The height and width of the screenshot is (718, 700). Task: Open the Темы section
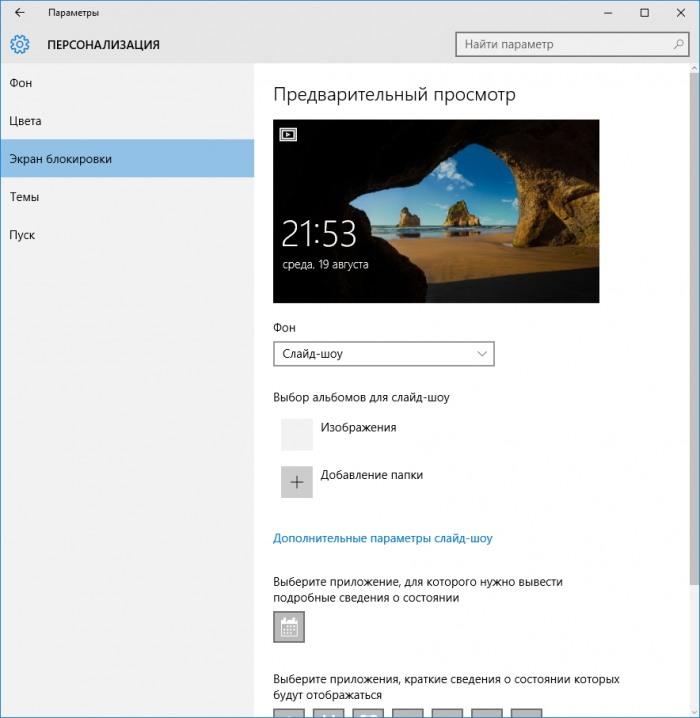[127, 196]
